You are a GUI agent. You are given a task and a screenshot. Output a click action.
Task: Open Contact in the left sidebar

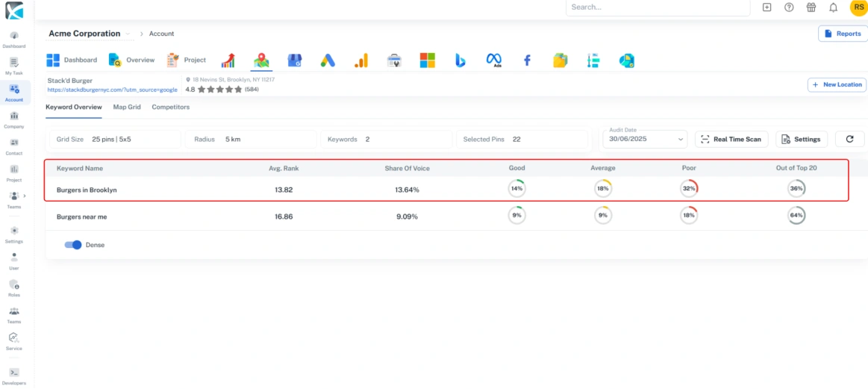[14, 146]
